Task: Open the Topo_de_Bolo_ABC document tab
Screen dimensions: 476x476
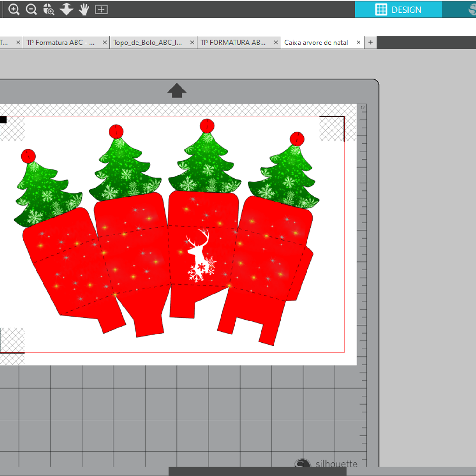Action: click(x=148, y=43)
